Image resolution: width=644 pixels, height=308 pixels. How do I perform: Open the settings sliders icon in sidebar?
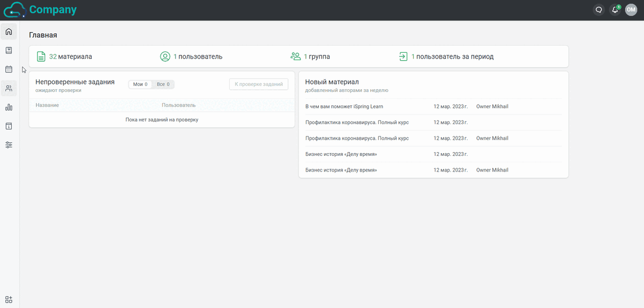[9, 145]
